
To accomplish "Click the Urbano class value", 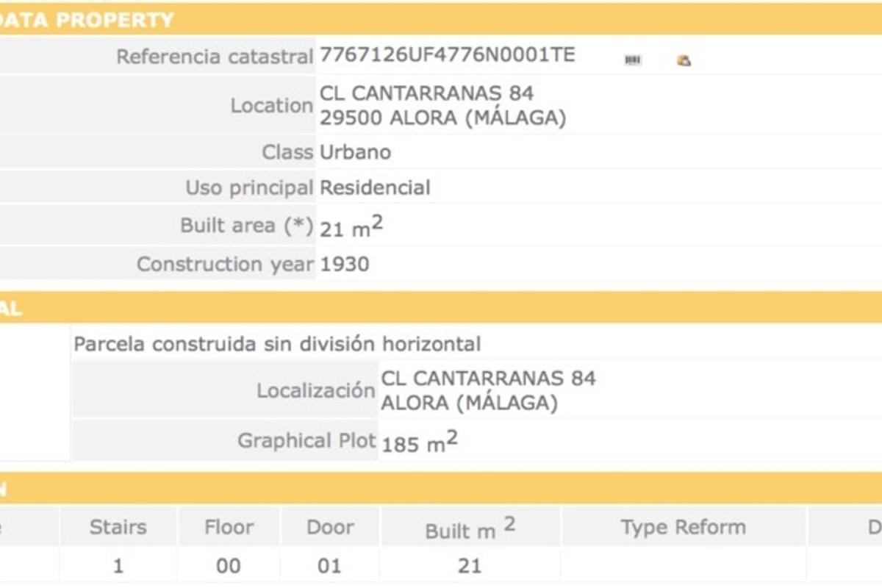I will pyautogui.click(x=355, y=152).
